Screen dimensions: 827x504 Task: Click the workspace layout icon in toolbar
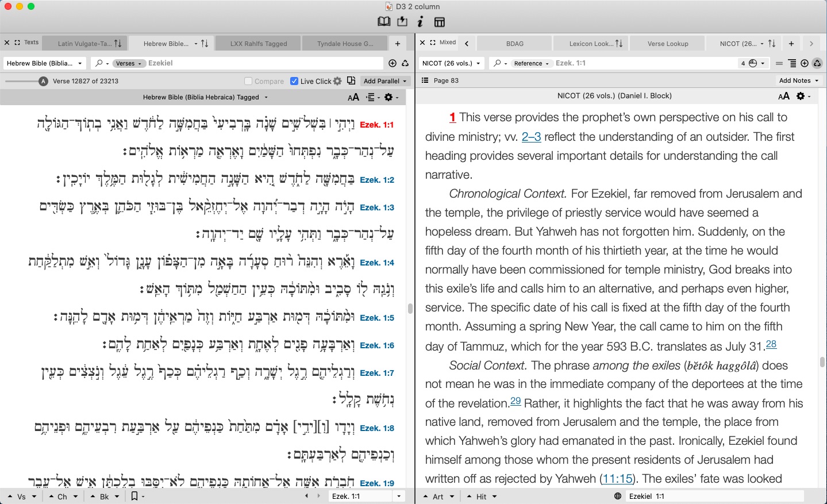(x=440, y=22)
